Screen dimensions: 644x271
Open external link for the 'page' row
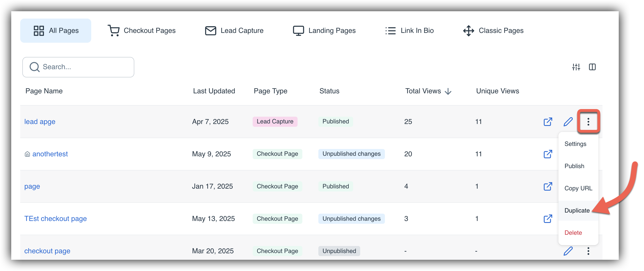(x=548, y=186)
